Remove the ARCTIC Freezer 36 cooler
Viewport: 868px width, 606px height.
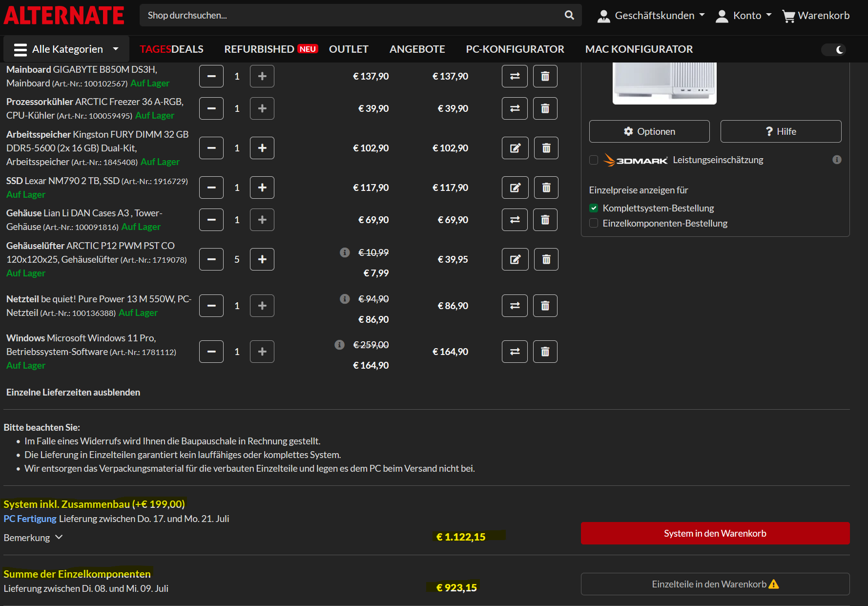tap(545, 108)
